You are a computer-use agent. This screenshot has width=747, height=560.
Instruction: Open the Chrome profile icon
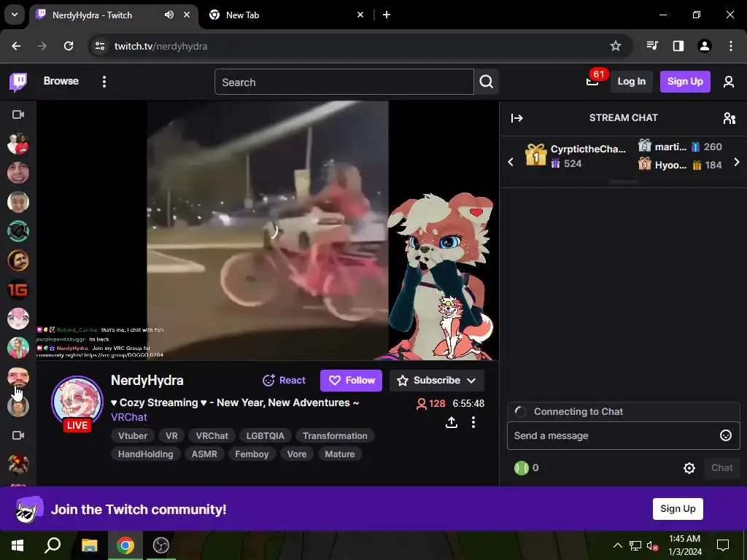705,46
